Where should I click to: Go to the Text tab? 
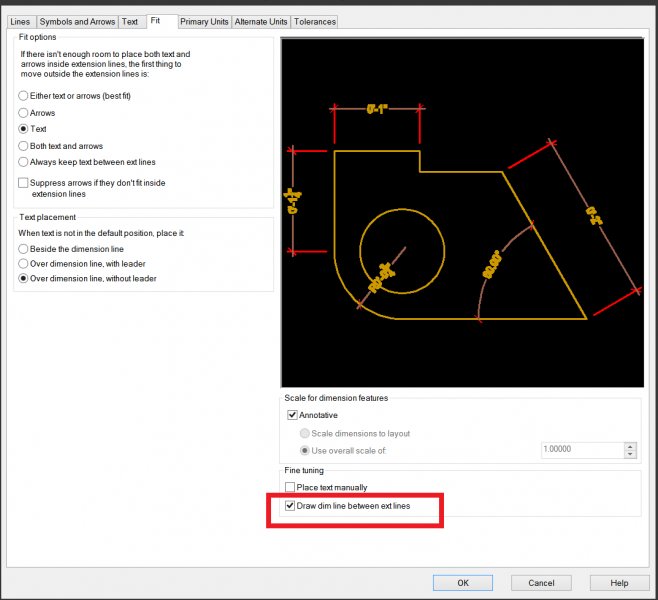click(130, 22)
